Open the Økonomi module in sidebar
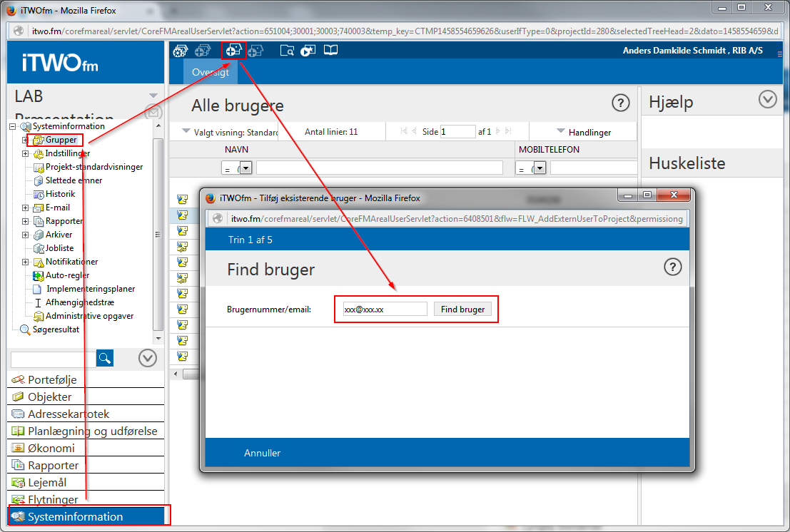 (x=51, y=449)
